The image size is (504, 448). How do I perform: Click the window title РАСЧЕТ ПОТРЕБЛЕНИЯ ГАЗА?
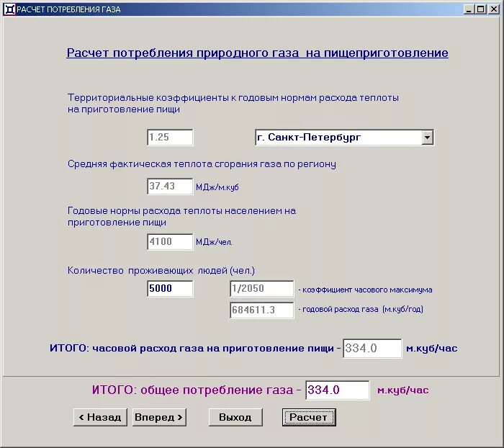pos(68,9)
